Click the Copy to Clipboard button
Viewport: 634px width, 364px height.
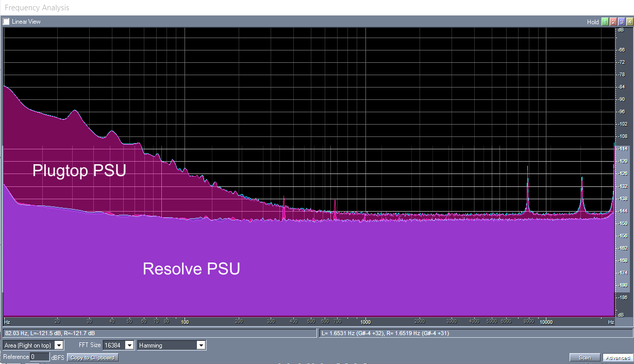93,357
